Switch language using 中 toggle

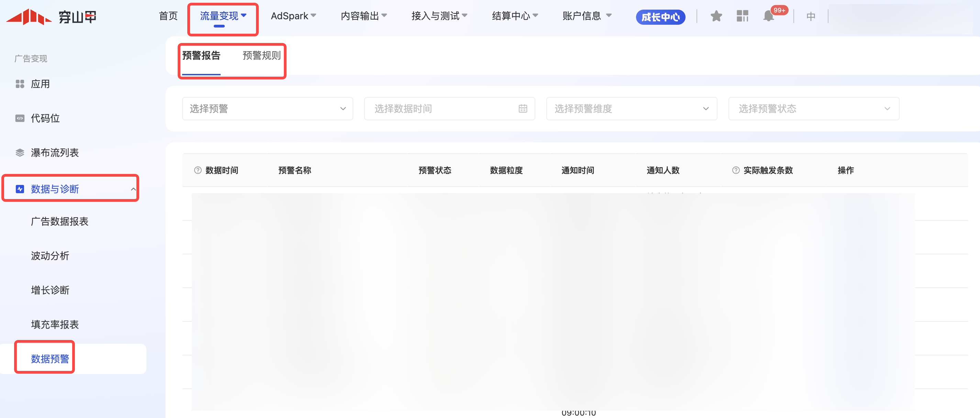[x=810, y=16]
